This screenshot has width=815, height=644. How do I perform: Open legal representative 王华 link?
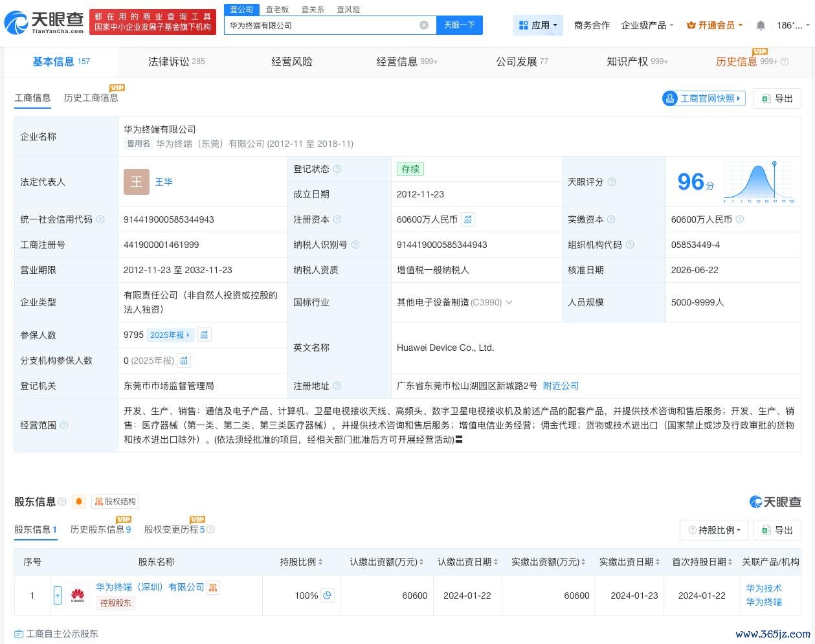[x=164, y=182]
